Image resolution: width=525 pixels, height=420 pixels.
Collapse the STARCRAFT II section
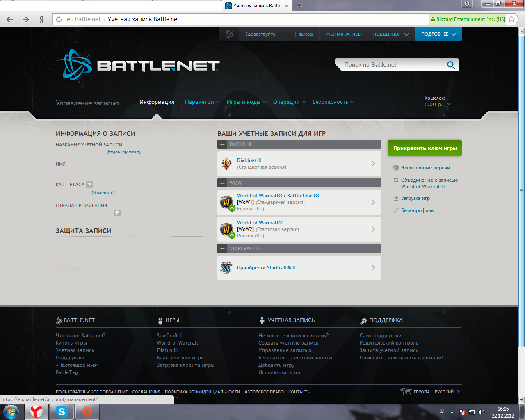222,249
